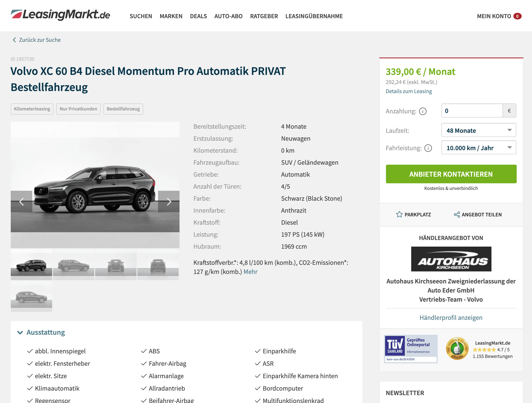Select third thumbnail, front car view
This screenshot has height=403, width=532.
pos(116,264)
